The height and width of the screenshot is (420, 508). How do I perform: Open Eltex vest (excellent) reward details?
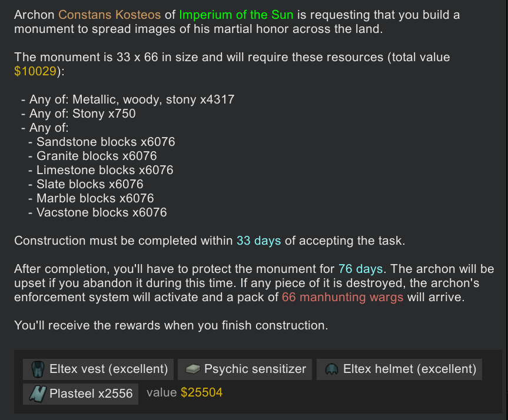[98, 369]
